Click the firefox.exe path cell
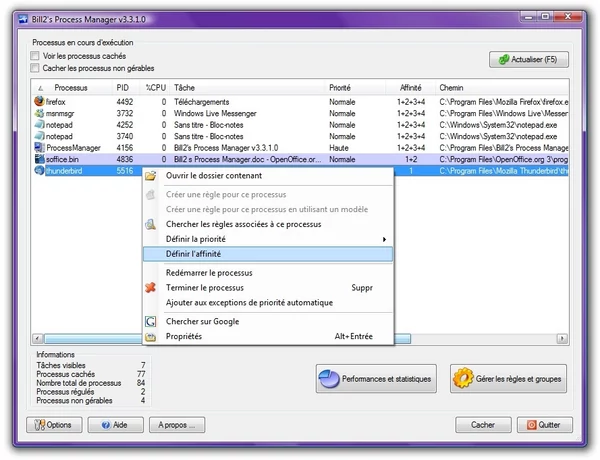 (504, 102)
